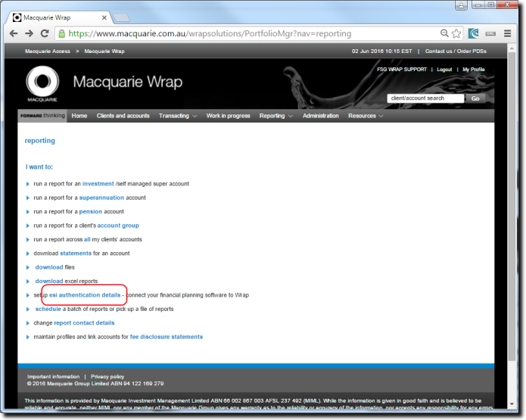
Task: Click Contact us / Order PDSs link
Action: (456, 51)
